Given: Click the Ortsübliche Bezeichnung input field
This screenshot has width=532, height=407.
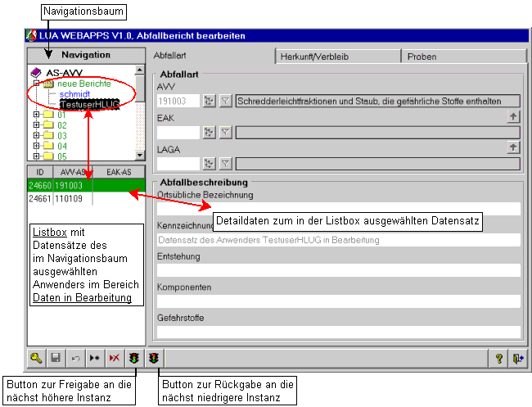Looking at the screenshot, I should point(337,208).
